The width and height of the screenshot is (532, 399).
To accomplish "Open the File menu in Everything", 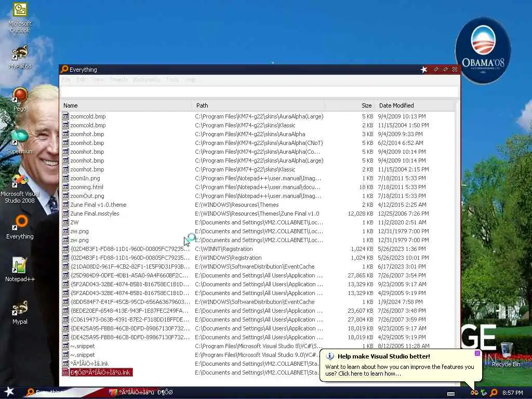I will (66, 79).
